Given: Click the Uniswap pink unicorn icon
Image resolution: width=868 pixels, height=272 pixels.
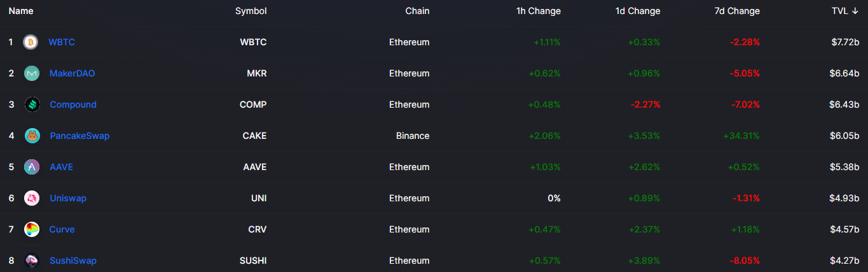Looking at the screenshot, I should coord(32,198).
